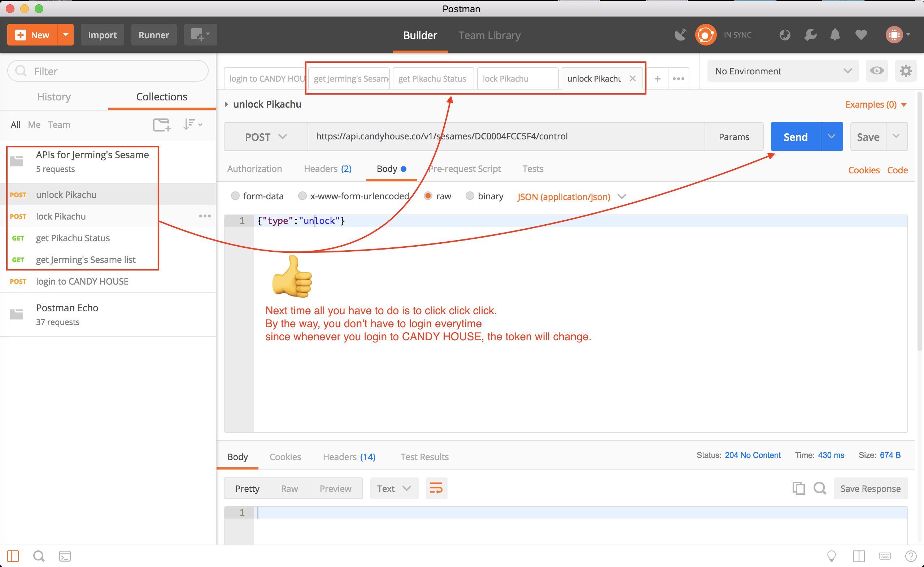
Task: Select the raw body radio button
Action: (428, 196)
